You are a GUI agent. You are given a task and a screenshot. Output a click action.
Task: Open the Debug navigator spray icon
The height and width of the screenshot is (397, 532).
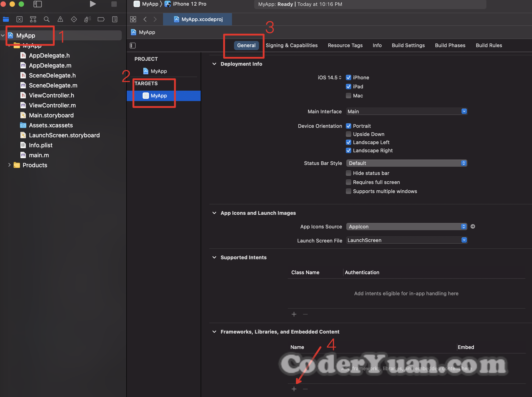pyautogui.click(x=88, y=19)
